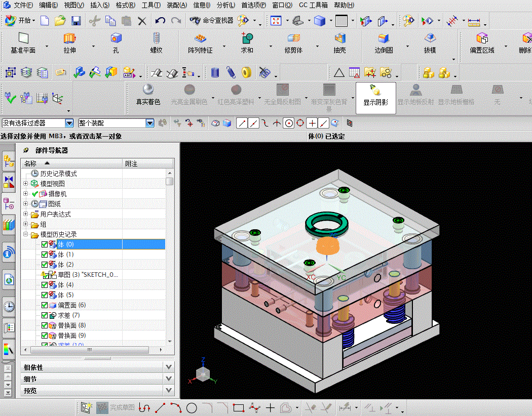Open the selection filter dropdown
Viewport: 532px width, 416px height.
tap(69, 123)
